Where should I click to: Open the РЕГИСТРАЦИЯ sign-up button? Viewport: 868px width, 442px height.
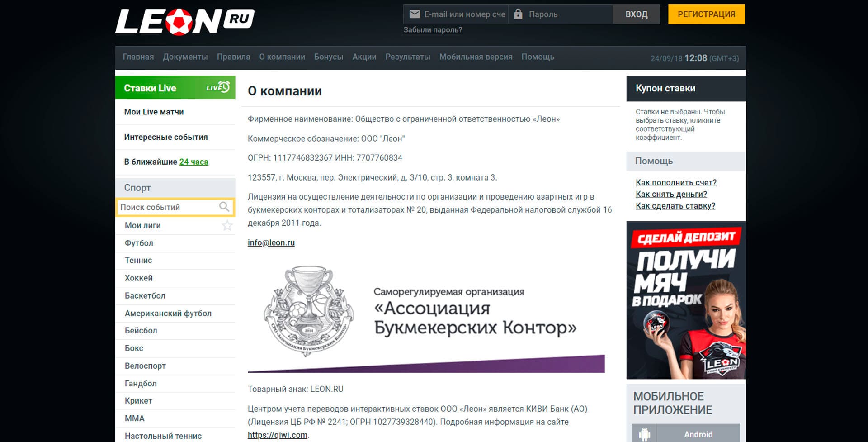coord(707,14)
